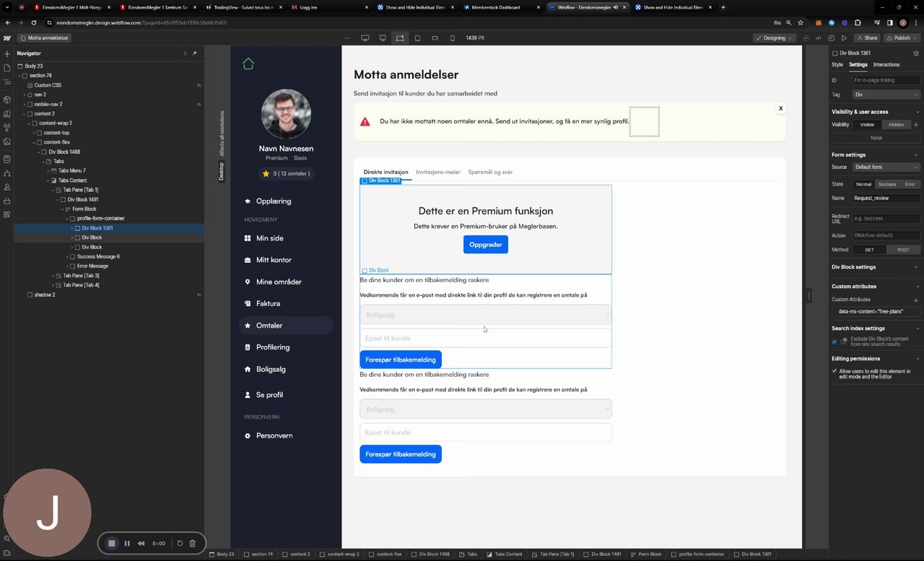Select the mobile portrait breakpoint icon
Screen dimensions: 924x561
tap(453, 38)
